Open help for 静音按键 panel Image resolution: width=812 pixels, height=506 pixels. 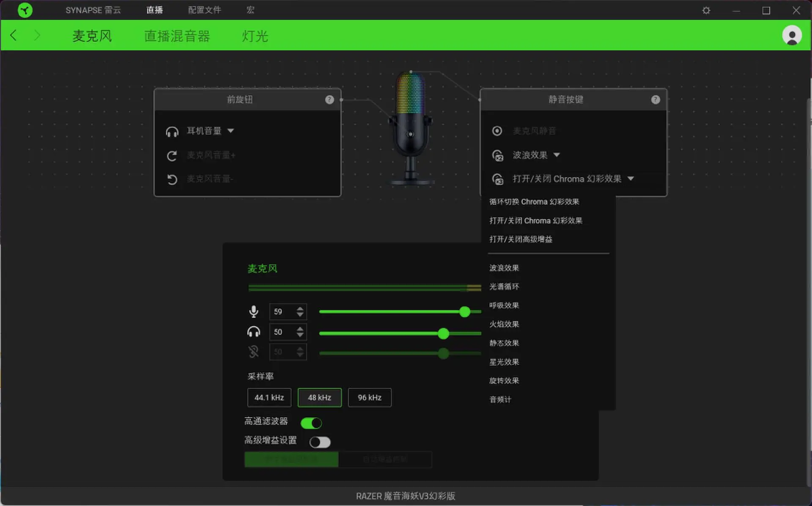(x=656, y=99)
